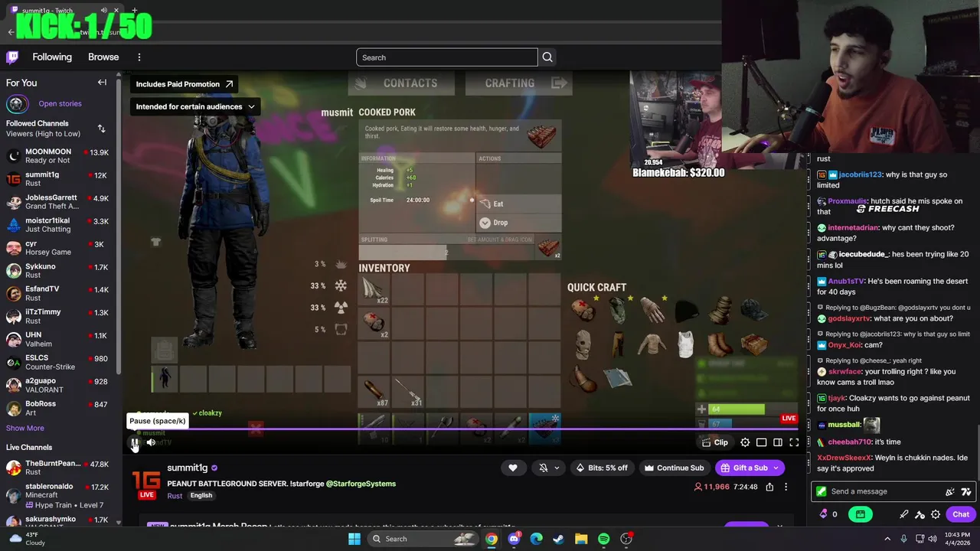This screenshot has width=980, height=551.
Task: Show hidden system tray icons
Action: 887,539
